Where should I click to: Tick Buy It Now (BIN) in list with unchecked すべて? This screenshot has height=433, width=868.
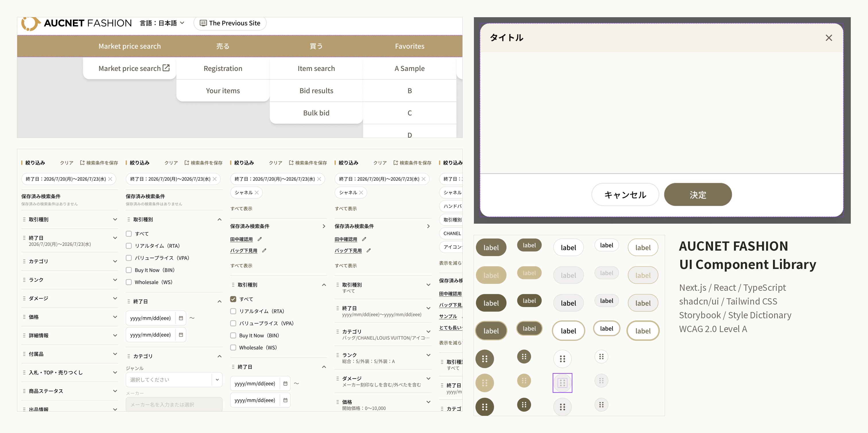[x=129, y=270]
